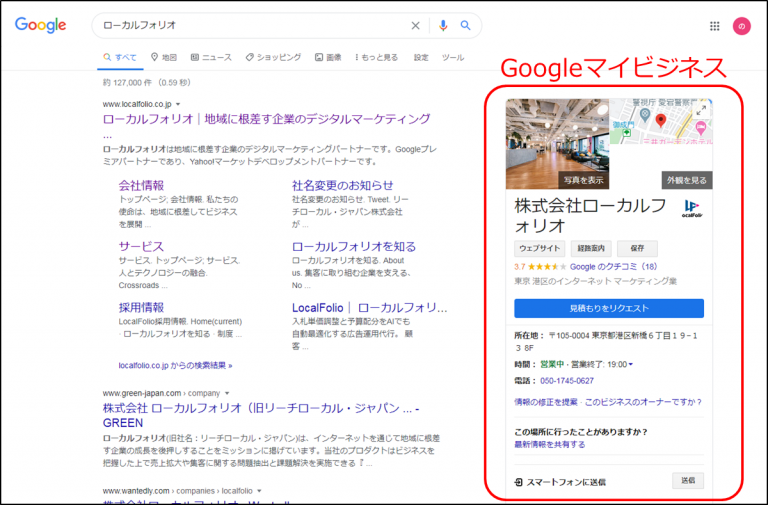Click the office interior photo thumbnail
This screenshot has width=768, height=505.
[557, 144]
